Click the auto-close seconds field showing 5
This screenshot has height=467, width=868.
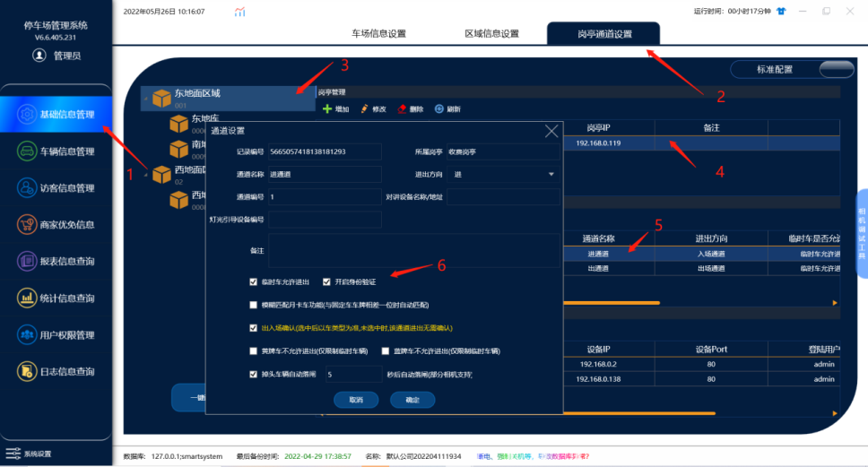353,374
